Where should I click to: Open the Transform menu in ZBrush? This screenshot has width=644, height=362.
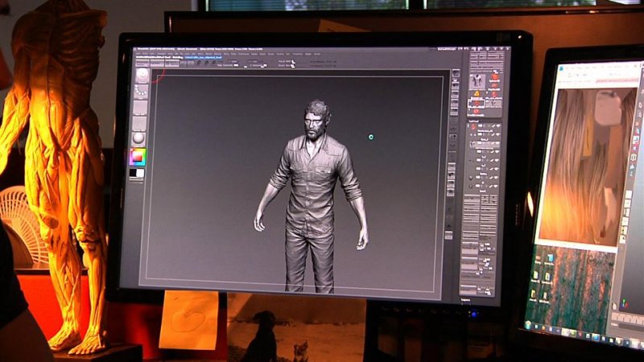point(297,54)
